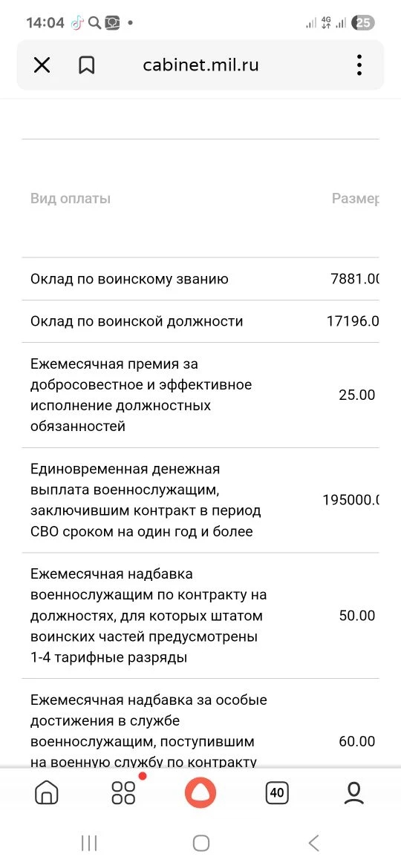
Task: Tap the Android recent apps button
Action: tap(88, 843)
